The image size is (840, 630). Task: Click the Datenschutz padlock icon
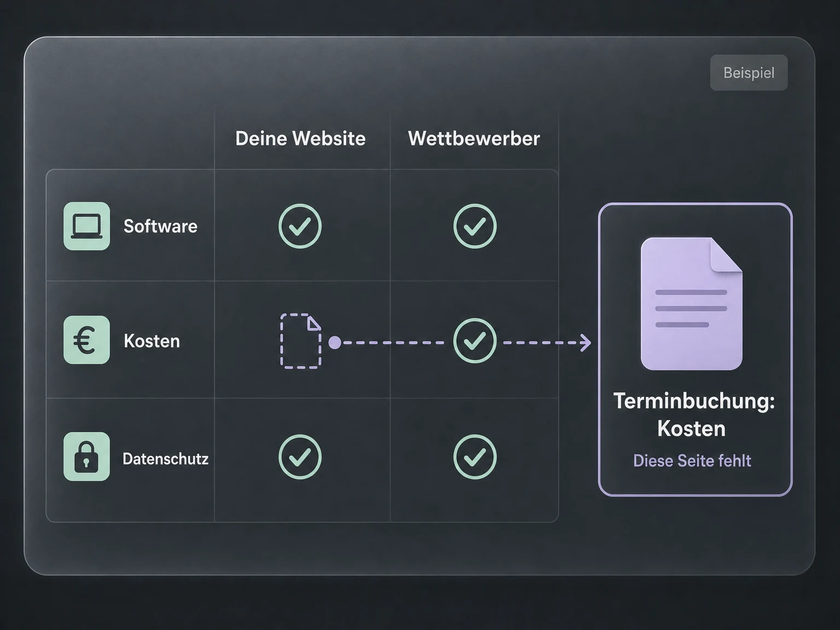pyautogui.click(x=86, y=457)
